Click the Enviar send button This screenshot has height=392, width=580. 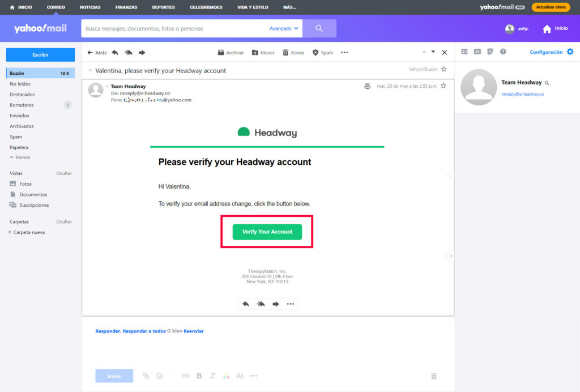[114, 376]
